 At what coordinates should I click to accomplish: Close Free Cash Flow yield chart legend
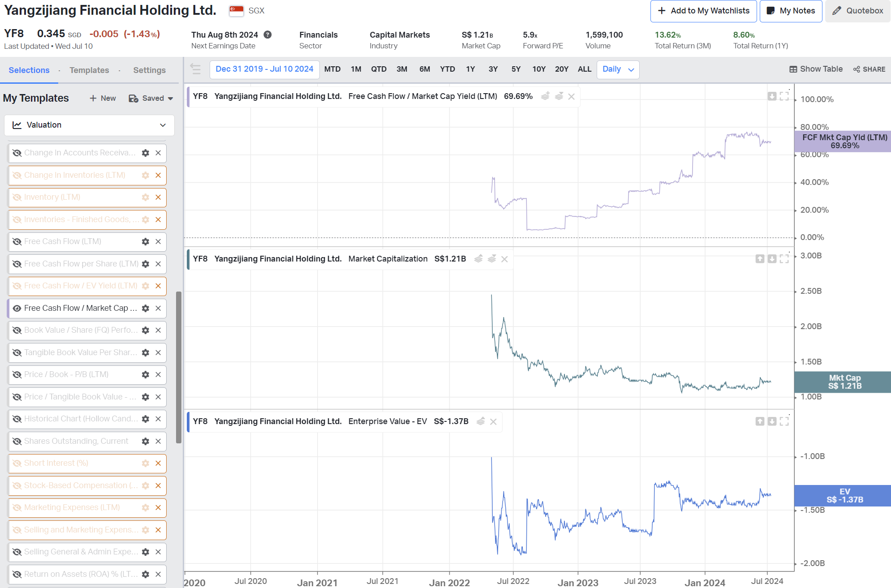coord(571,97)
